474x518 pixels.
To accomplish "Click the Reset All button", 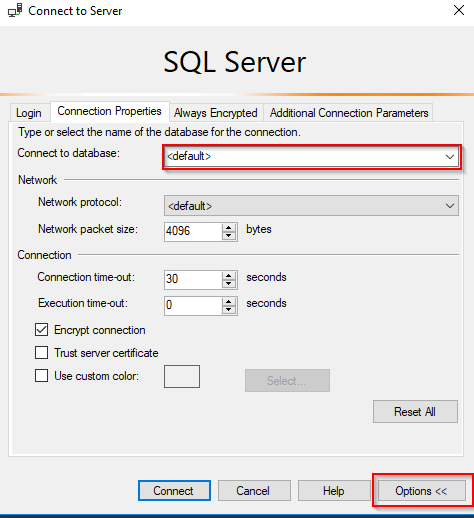I will pos(415,412).
